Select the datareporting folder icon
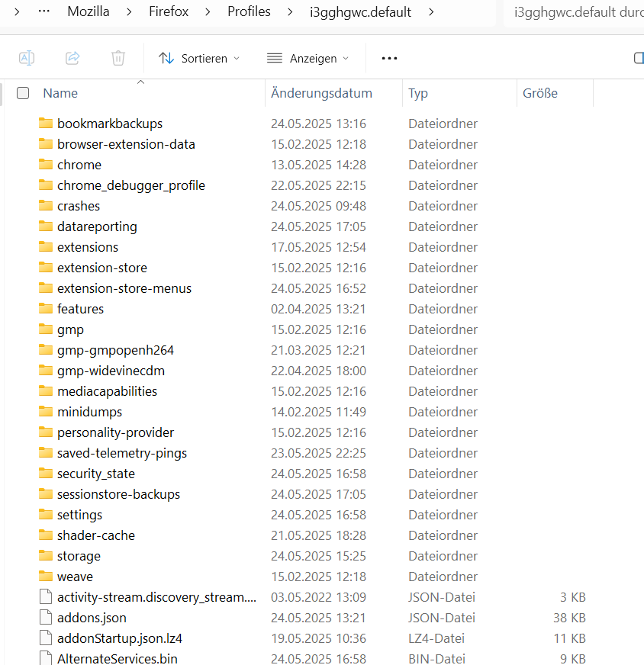The height and width of the screenshot is (665, 644). pos(46,226)
